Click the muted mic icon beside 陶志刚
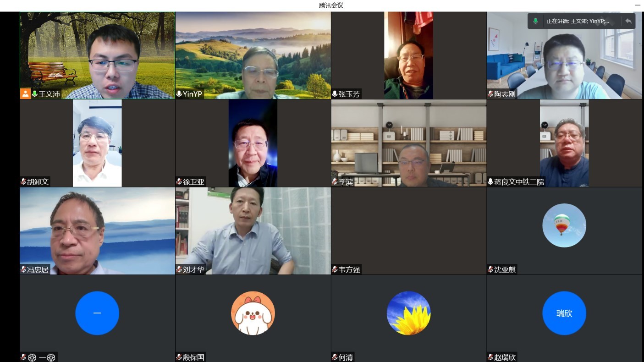 coord(490,94)
